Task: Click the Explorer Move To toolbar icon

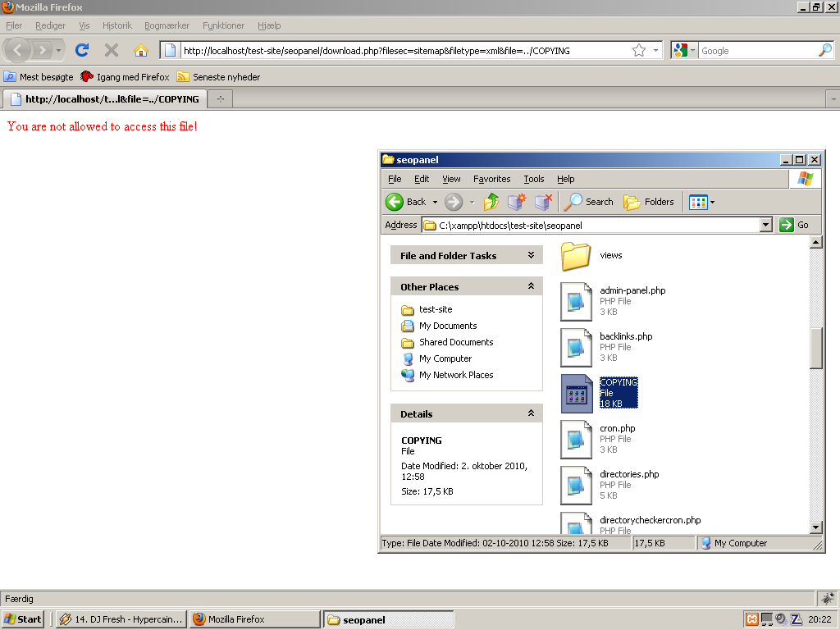Action: click(x=517, y=202)
